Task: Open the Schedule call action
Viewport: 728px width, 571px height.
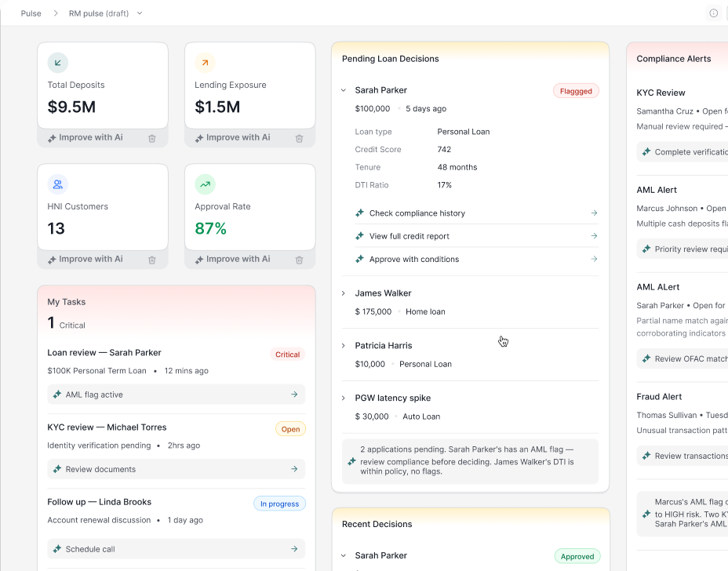Action: (176, 549)
